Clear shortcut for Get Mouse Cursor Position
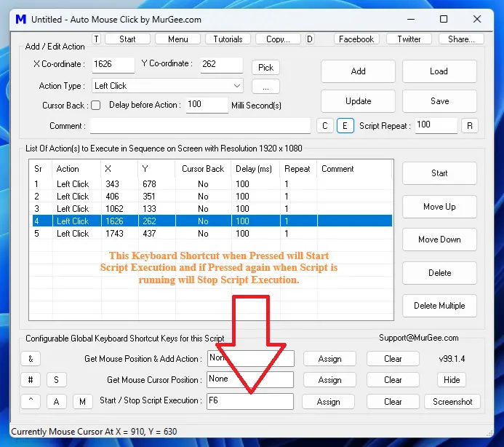 [x=393, y=380]
